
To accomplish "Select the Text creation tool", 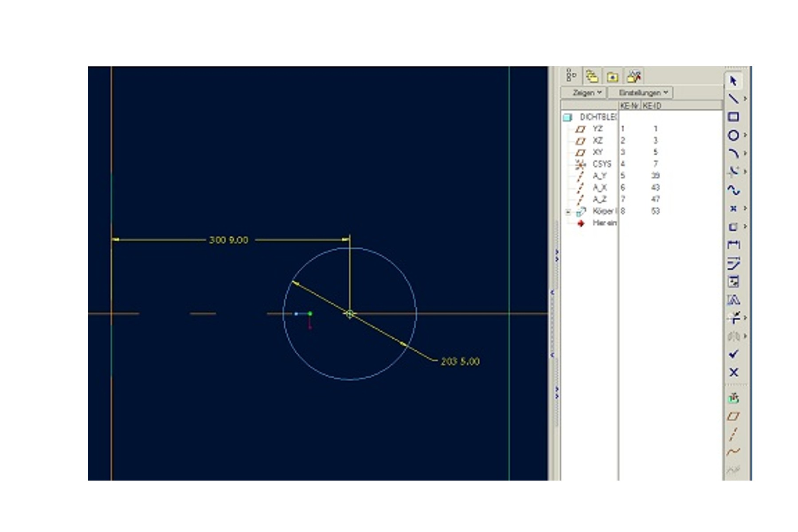I will (x=733, y=300).
